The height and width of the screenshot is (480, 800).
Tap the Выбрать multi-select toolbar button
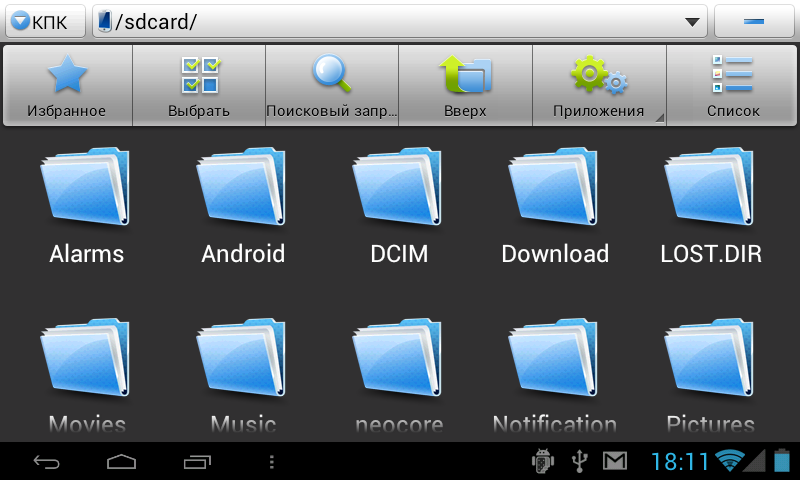tap(199, 85)
